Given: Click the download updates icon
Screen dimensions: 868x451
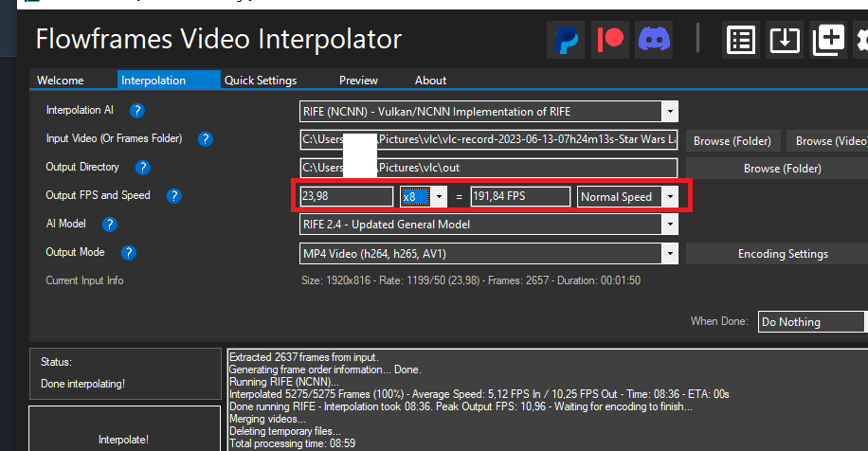Looking at the screenshot, I should click(785, 40).
